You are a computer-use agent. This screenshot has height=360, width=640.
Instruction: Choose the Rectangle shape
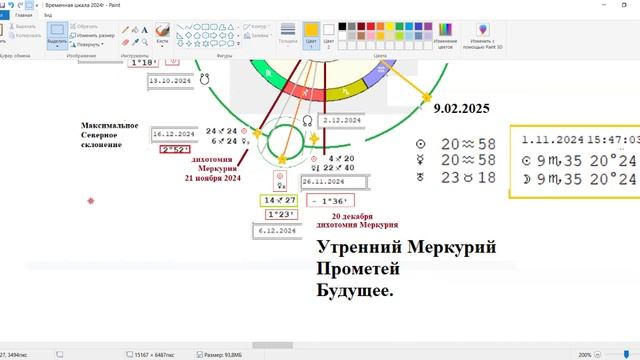coord(205,27)
